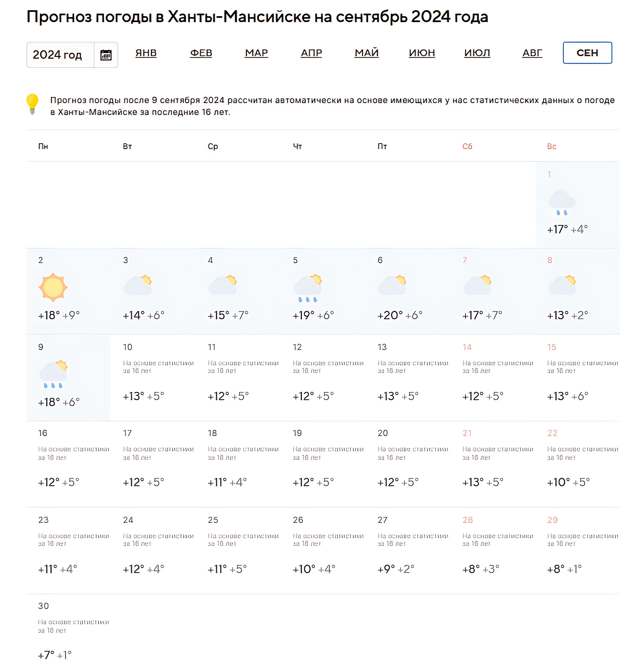Screen dimensions: 626x672
Task: Click the rainy weather icon for September 5
Action: [x=308, y=288]
